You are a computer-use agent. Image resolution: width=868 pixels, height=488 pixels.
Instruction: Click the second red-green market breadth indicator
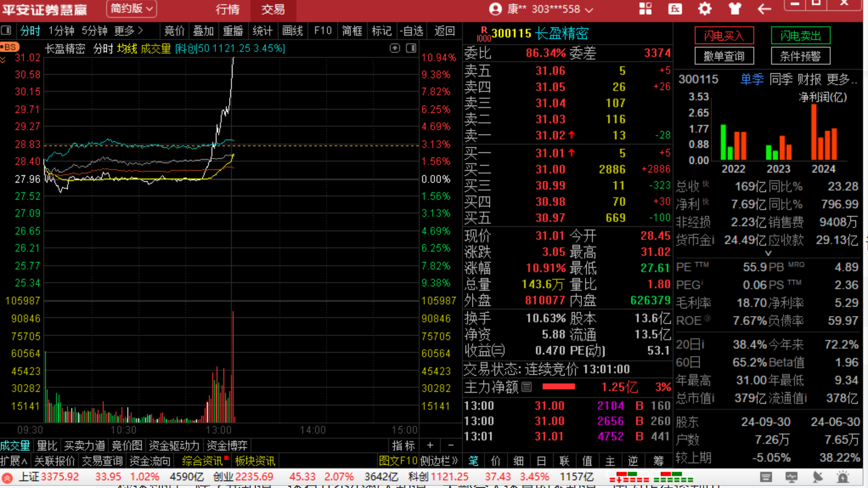(673, 478)
